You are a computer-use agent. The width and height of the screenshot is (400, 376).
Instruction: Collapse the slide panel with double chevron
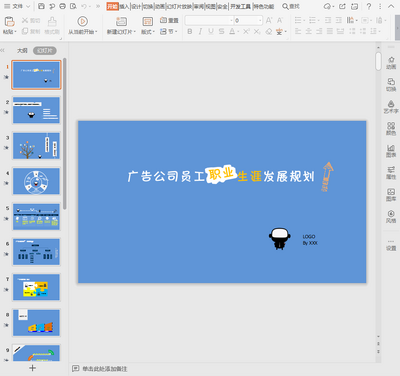tap(3, 50)
